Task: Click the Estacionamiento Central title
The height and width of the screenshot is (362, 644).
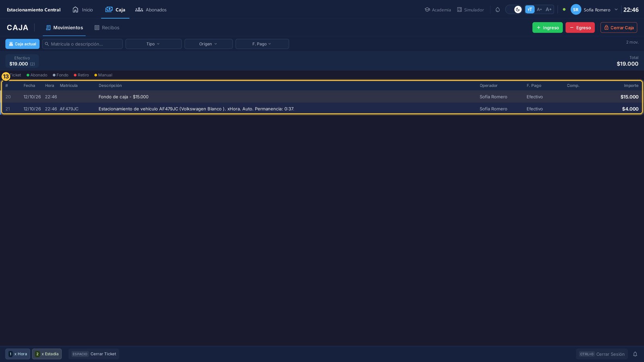Action: pyautogui.click(x=34, y=10)
